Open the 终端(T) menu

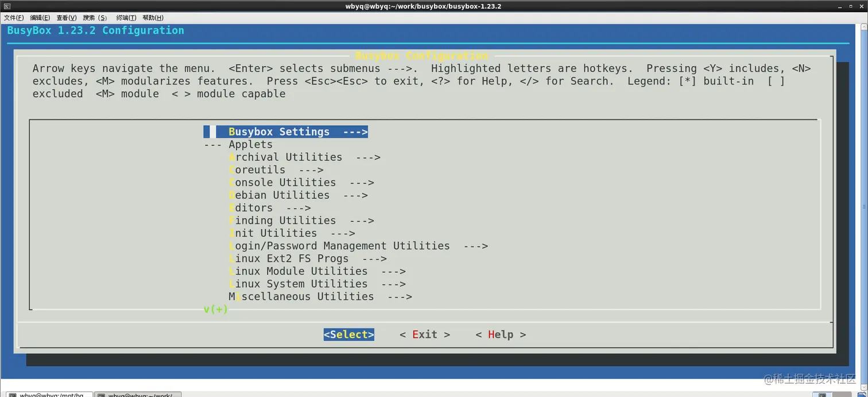click(126, 18)
